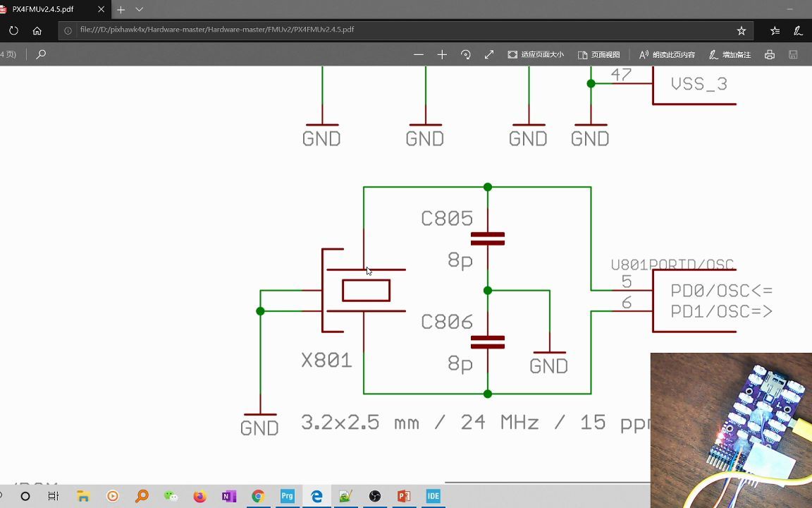
Task: Refresh the page with the reload icon
Action: (13, 29)
